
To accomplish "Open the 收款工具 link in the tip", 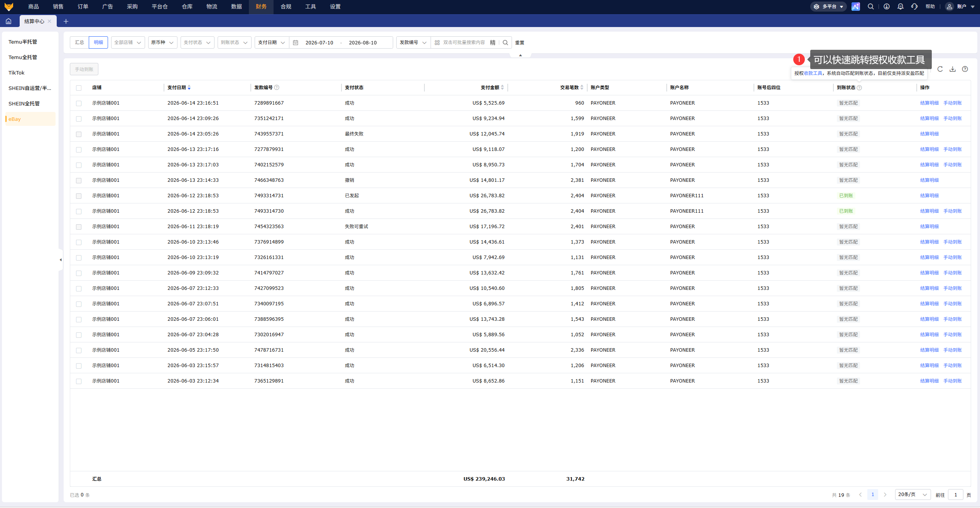I will click(813, 73).
